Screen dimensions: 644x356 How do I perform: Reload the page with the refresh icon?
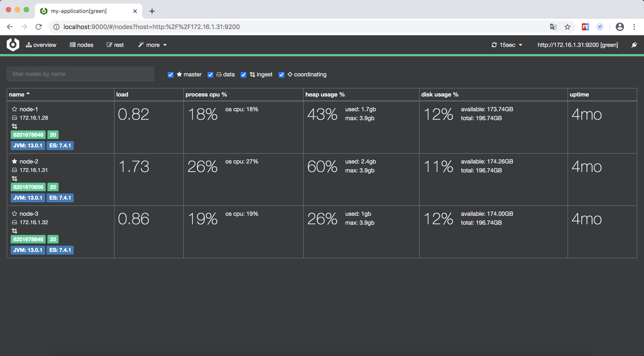point(38,27)
